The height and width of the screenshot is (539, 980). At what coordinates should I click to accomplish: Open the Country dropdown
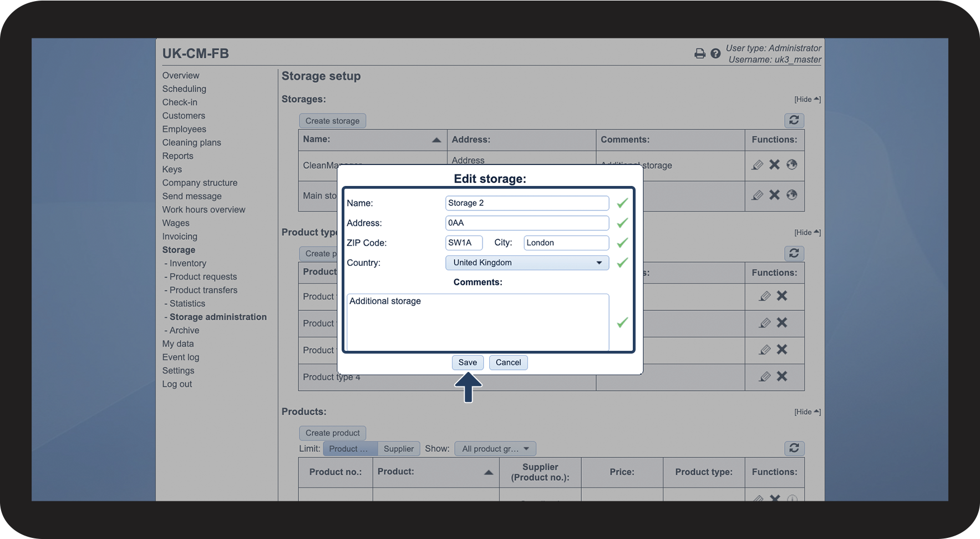[526, 263]
